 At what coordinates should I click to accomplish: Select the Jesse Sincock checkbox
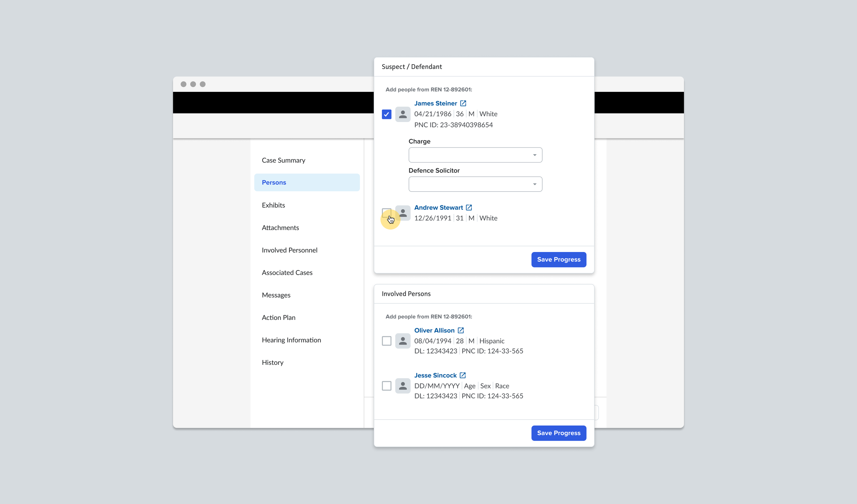pyautogui.click(x=386, y=386)
